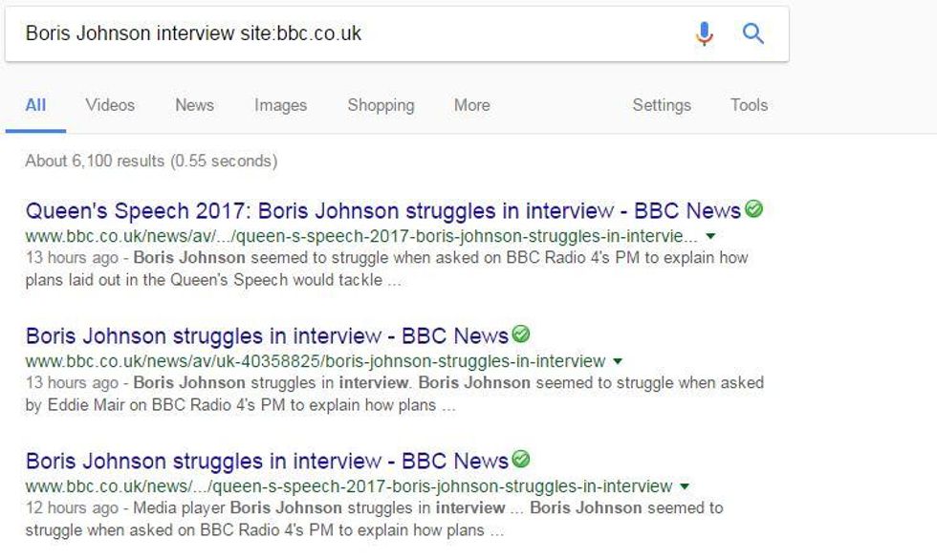Click the Tools button

pyautogui.click(x=749, y=105)
